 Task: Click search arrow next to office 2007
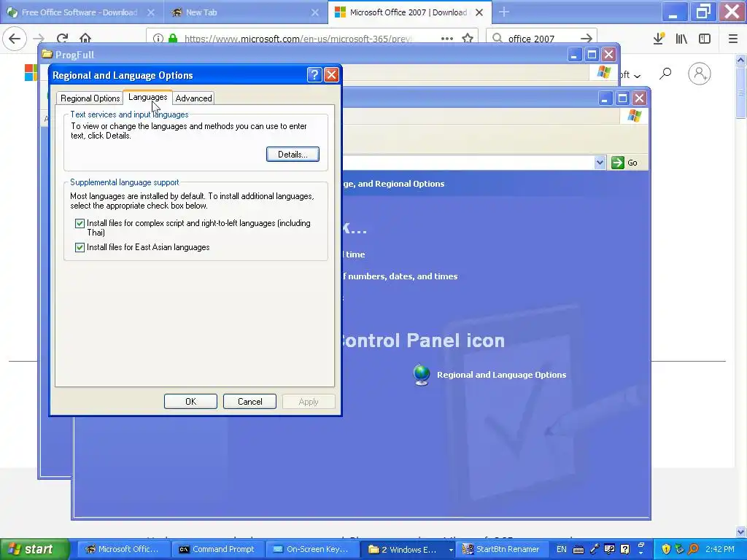click(x=587, y=38)
